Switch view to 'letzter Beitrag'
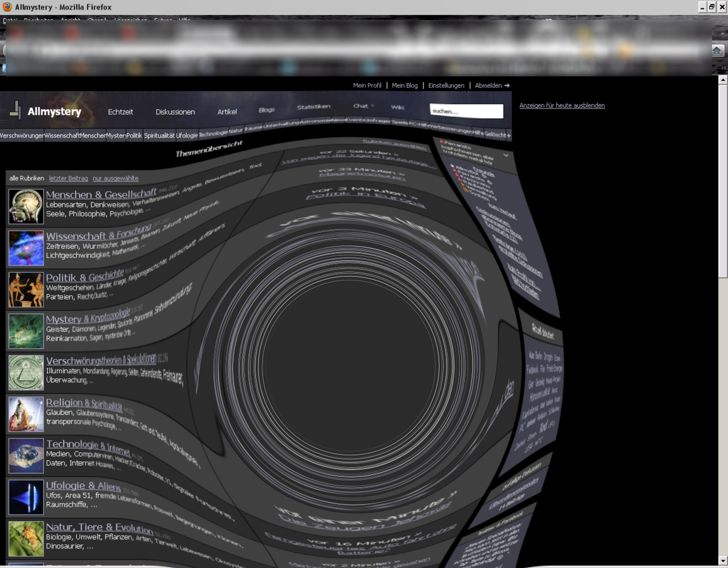 (x=69, y=178)
